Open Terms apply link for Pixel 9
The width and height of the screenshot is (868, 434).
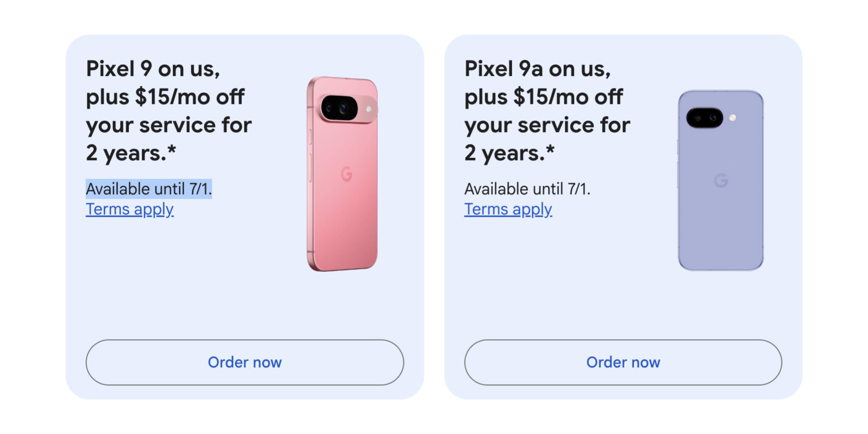point(130,209)
